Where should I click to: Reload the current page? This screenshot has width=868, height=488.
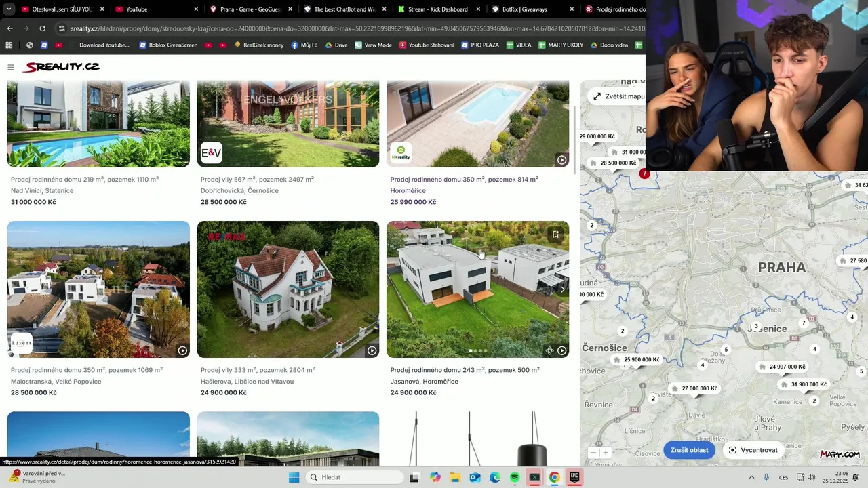(42, 28)
